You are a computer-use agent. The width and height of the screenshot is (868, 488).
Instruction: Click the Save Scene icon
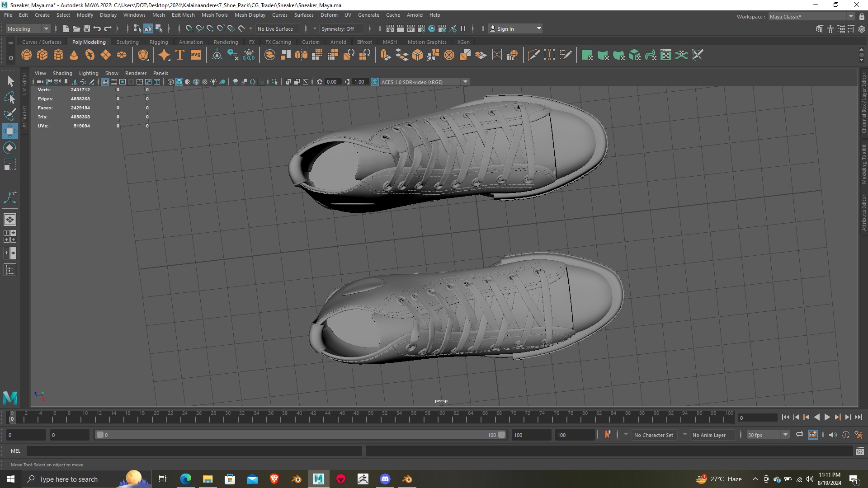[x=87, y=28]
